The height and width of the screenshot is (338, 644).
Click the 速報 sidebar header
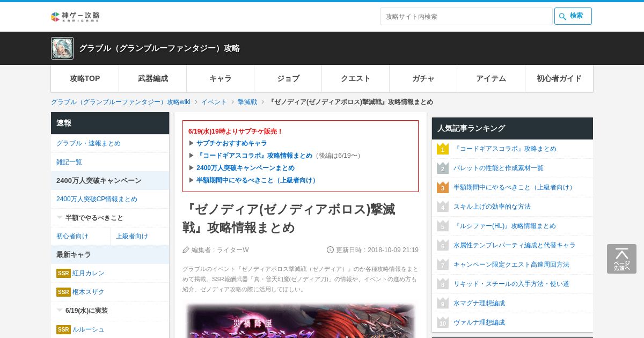(x=110, y=123)
